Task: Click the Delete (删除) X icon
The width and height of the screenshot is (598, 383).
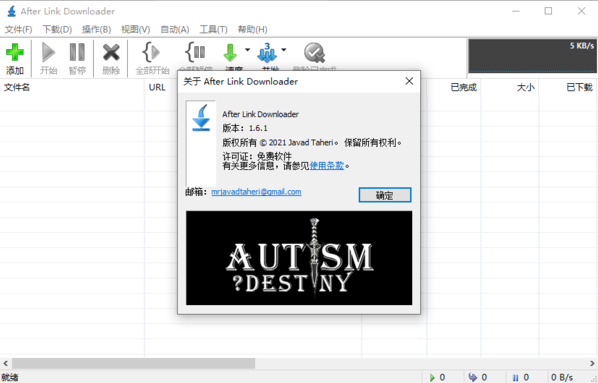Action: [111, 52]
